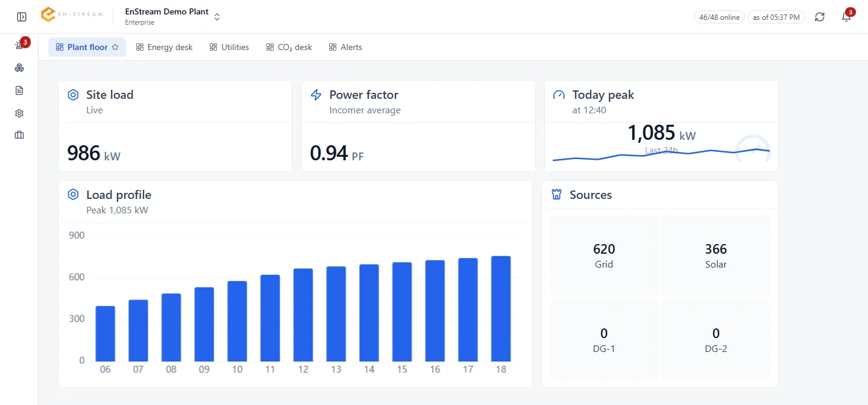Screen dimensions: 868x405
Task: Click the 0.94 PF value
Action: point(337,153)
